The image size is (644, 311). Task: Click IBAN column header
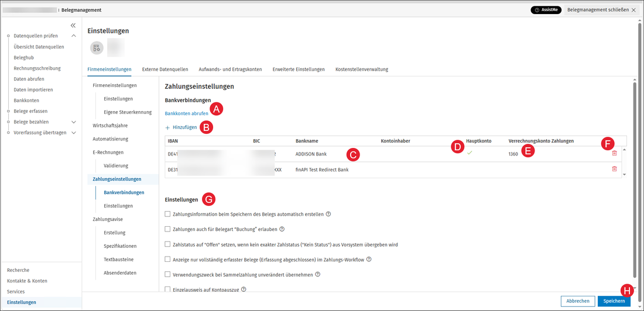173,141
